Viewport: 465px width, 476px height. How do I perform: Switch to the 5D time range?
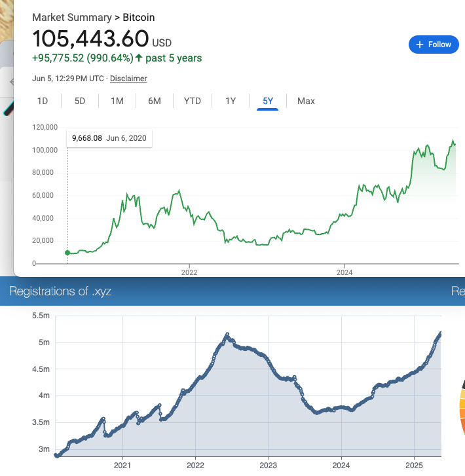80,101
